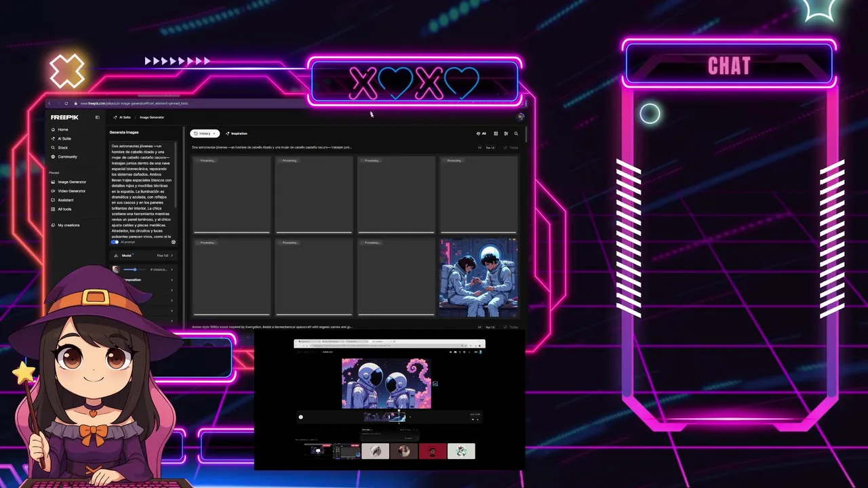The width and height of the screenshot is (868, 488).
Task: Open Home in Freepik sidebar
Action: pos(63,129)
